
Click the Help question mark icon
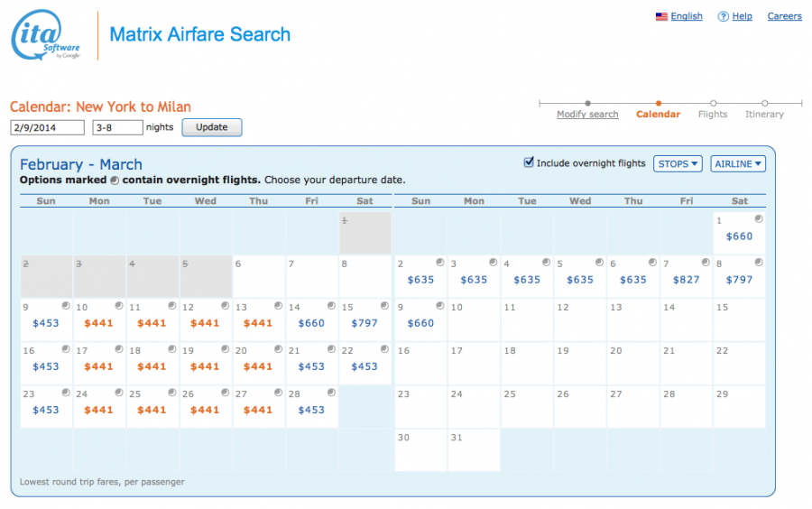(x=723, y=16)
